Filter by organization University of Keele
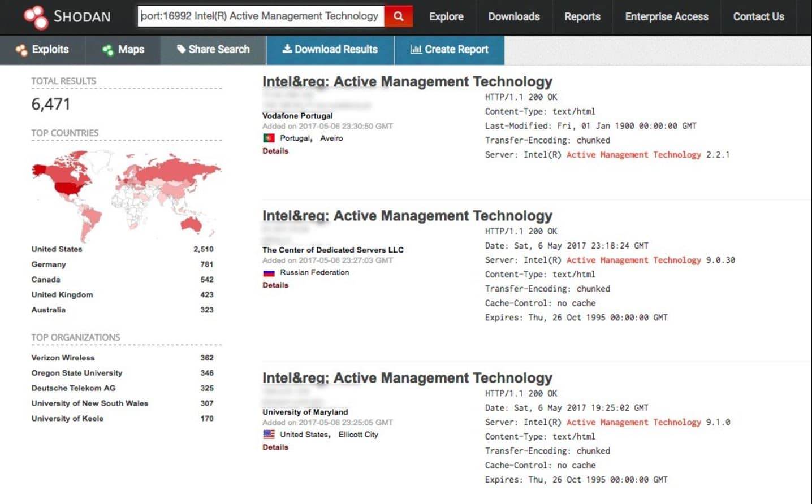812x504 pixels. (x=67, y=419)
